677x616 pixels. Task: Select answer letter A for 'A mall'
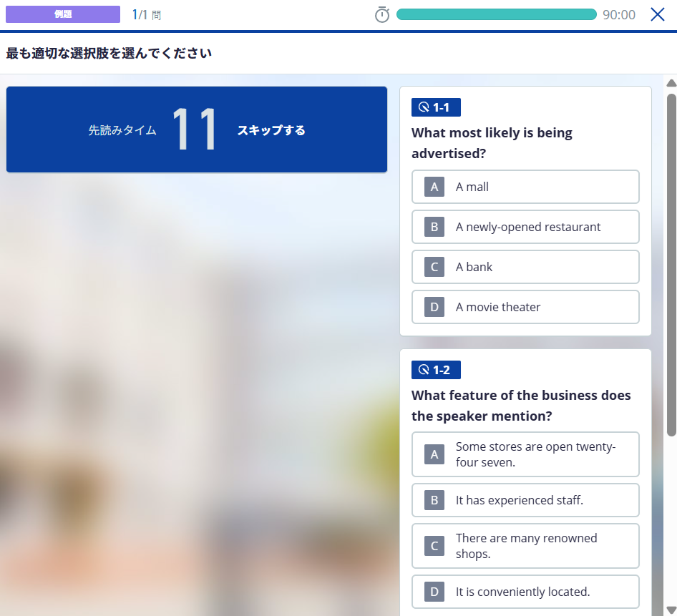tap(434, 187)
